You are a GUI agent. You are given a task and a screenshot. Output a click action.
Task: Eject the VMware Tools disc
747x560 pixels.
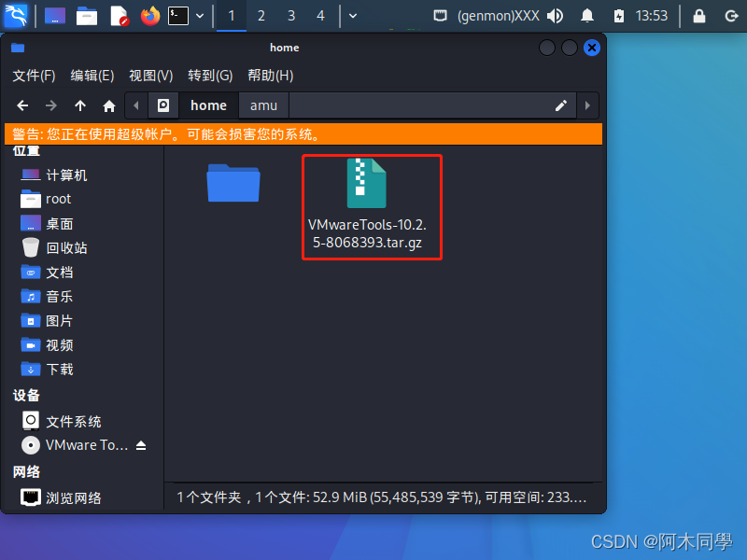pos(141,445)
